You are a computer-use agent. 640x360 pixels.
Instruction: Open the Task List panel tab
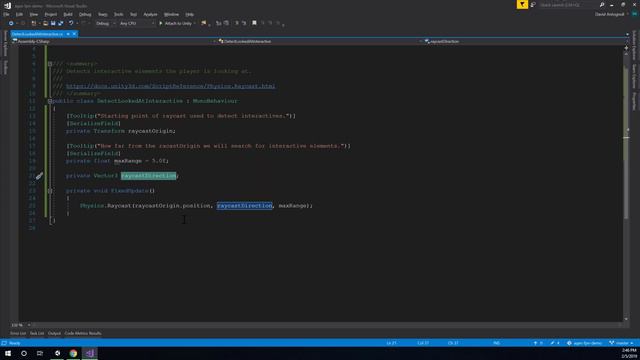coord(37,333)
